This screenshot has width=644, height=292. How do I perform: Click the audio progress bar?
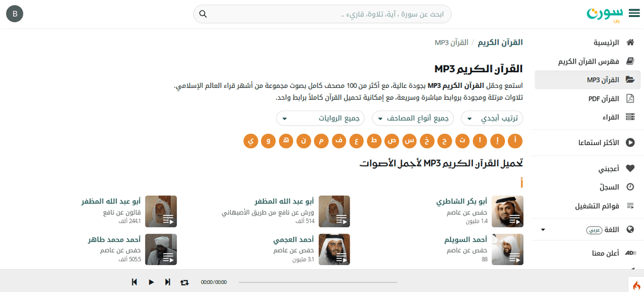point(318,282)
